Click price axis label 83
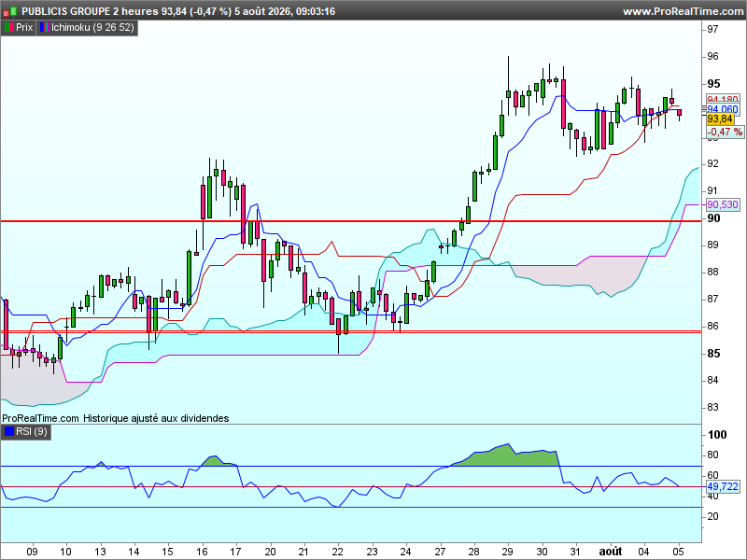The width and height of the screenshot is (747, 560). pyautogui.click(x=712, y=407)
